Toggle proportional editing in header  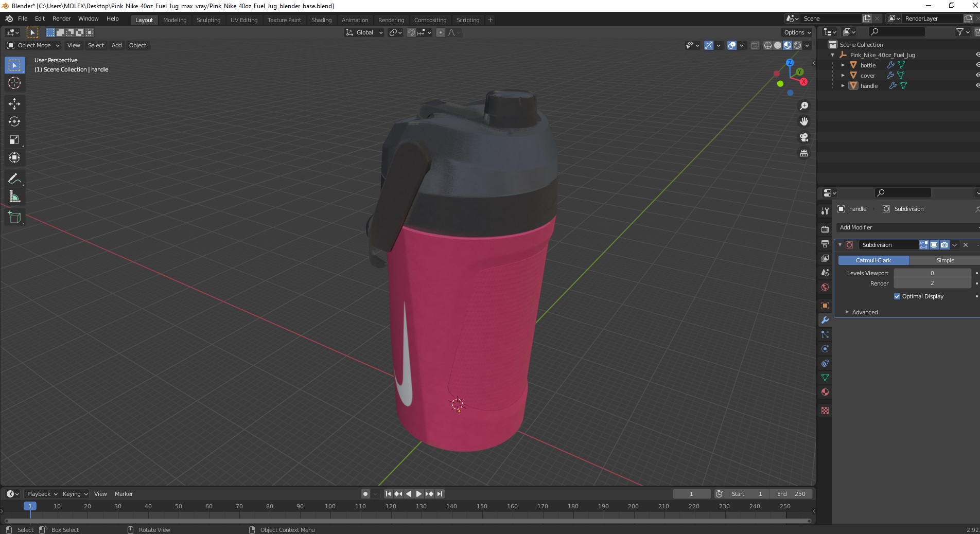441,32
